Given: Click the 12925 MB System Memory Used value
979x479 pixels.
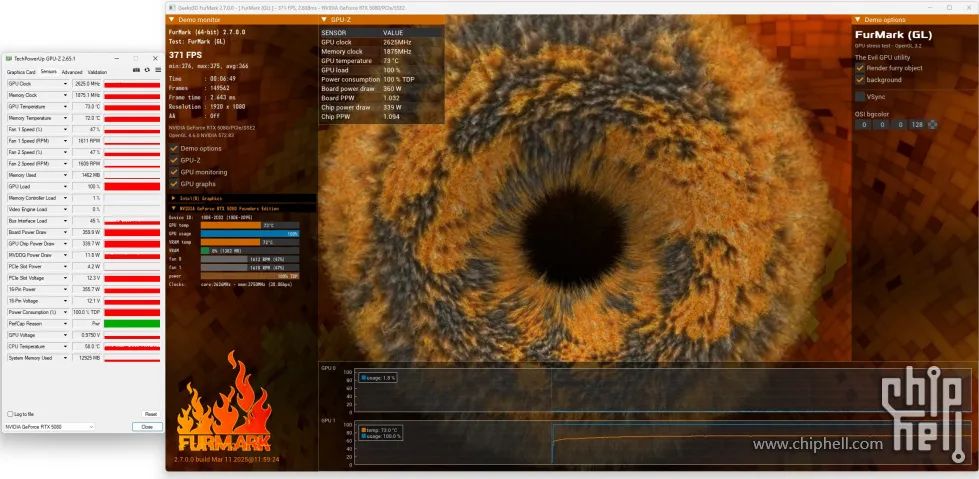Looking at the screenshot, I should point(87,358).
